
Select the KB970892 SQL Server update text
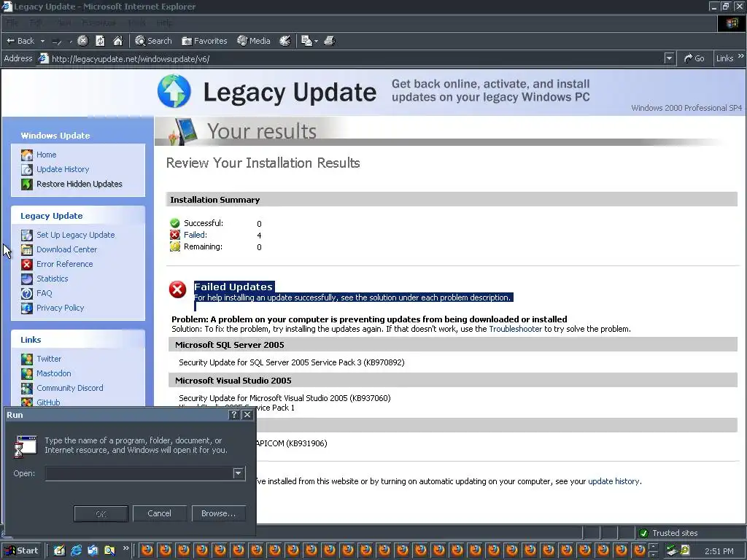pos(292,362)
